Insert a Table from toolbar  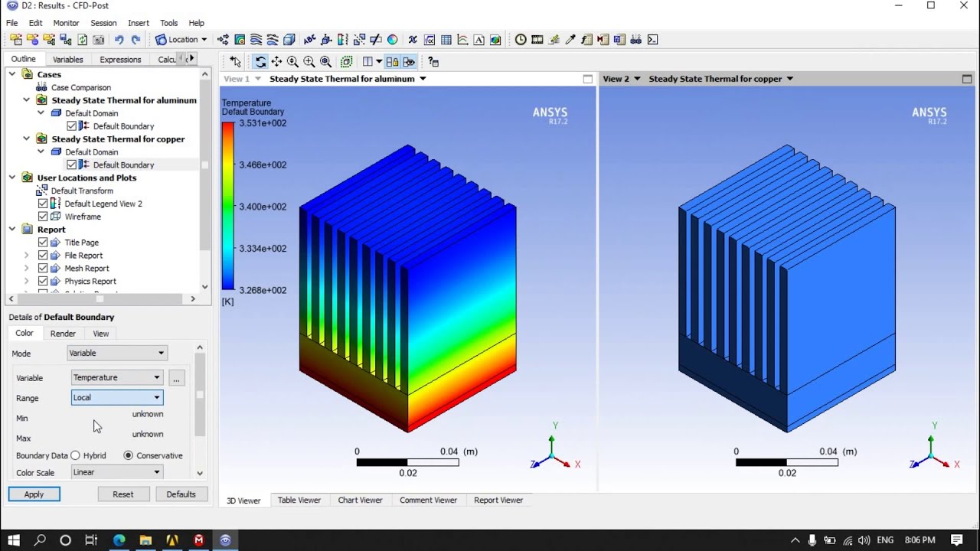point(446,39)
